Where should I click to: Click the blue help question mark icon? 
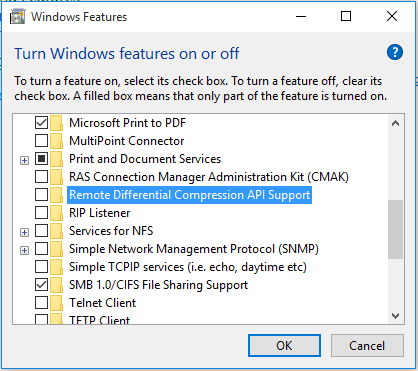(x=395, y=52)
